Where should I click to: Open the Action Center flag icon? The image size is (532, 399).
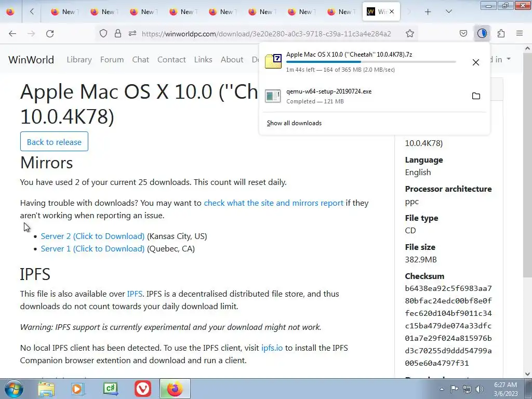(x=454, y=389)
